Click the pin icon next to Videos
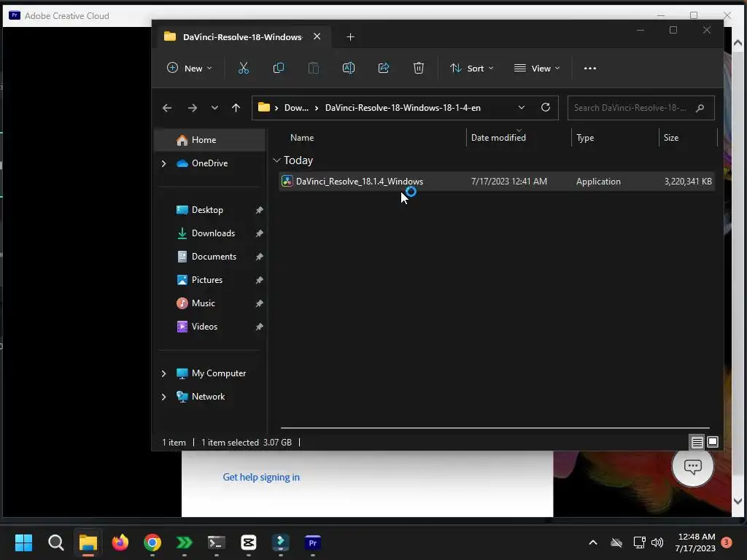 click(x=259, y=327)
